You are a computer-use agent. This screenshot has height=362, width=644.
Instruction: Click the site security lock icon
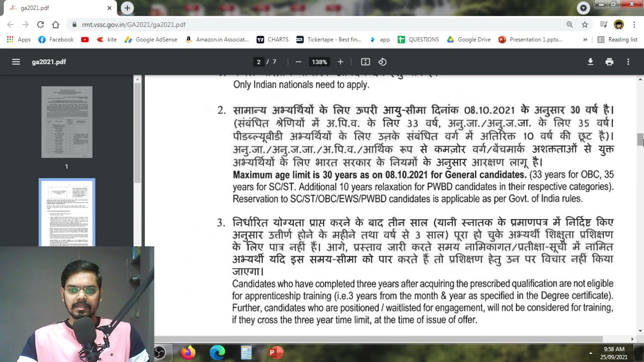click(74, 24)
